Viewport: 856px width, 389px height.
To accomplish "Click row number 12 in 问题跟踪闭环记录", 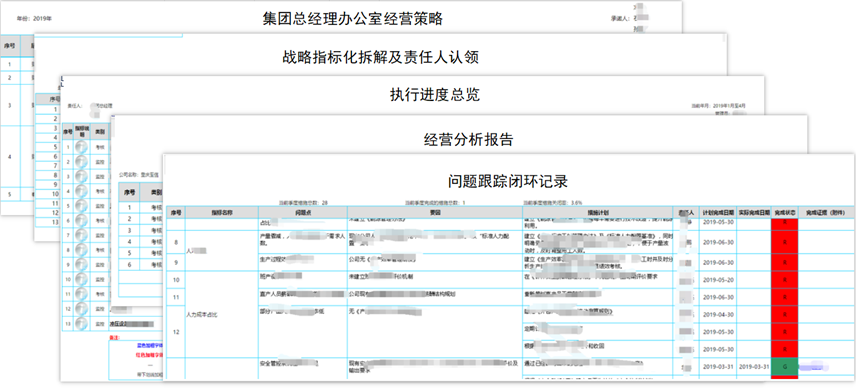I will coord(176,332).
